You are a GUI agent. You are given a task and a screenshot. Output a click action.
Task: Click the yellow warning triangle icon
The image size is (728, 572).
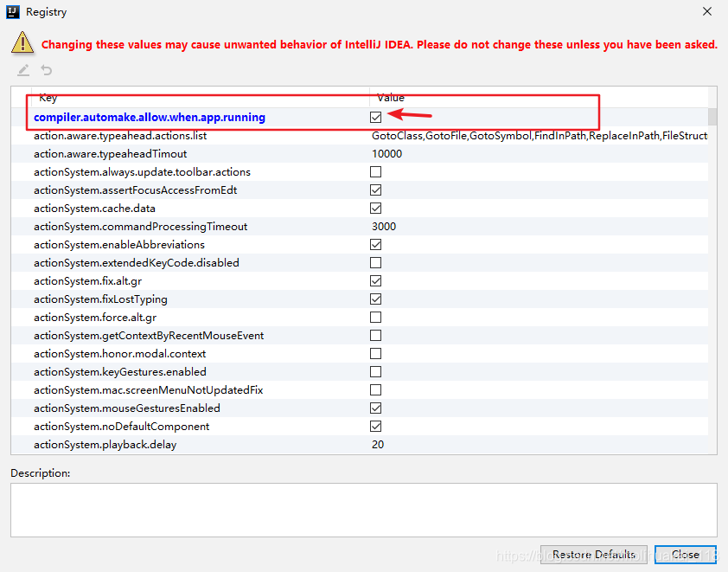[22, 42]
